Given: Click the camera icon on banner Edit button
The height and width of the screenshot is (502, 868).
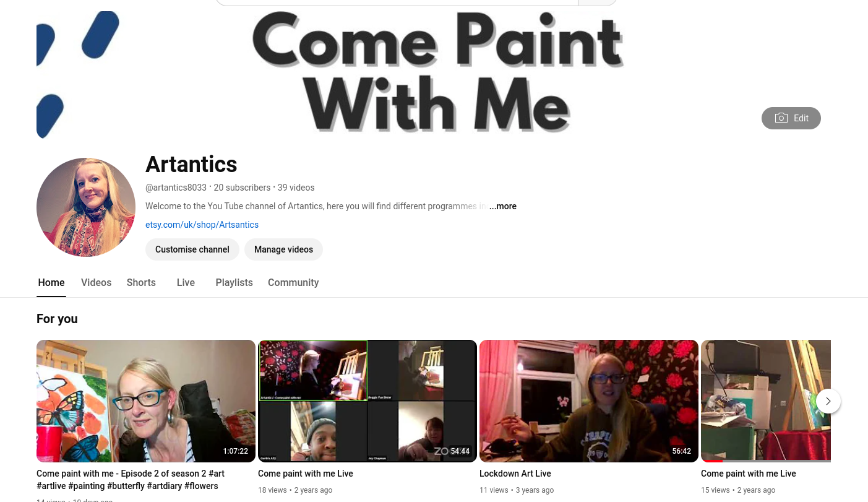Looking at the screenshot, I should 781,118.
